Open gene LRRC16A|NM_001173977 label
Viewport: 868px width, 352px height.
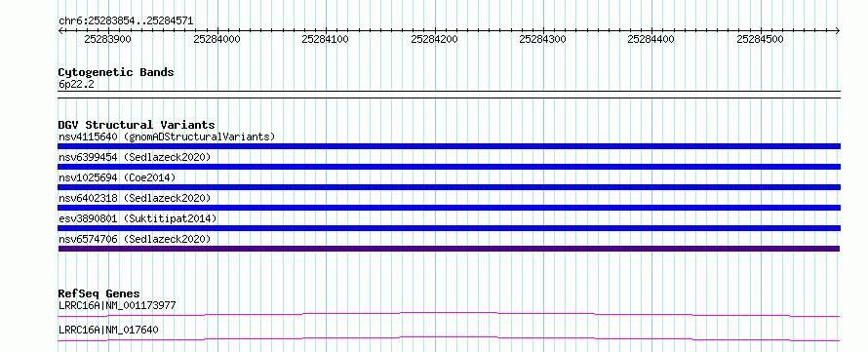click(x=117, y=305)
